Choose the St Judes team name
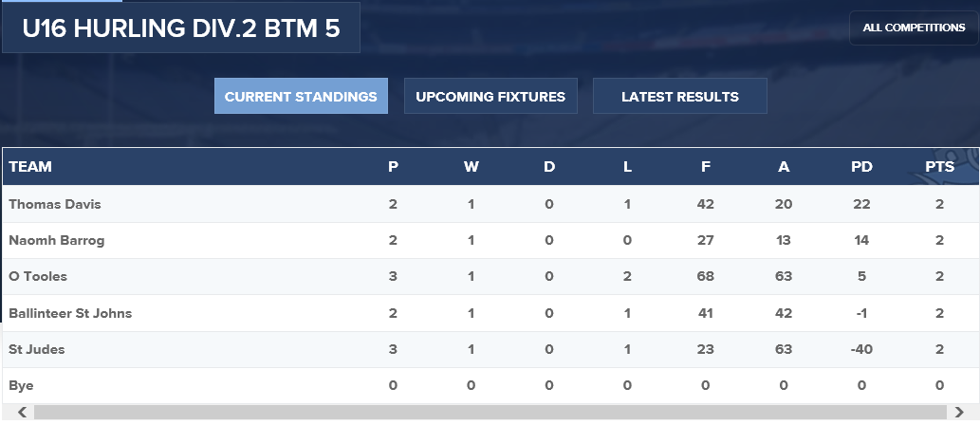 35,350
